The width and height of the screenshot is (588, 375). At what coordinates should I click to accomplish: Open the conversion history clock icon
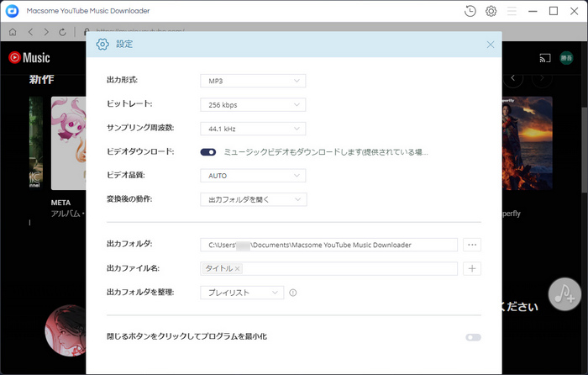470,11
